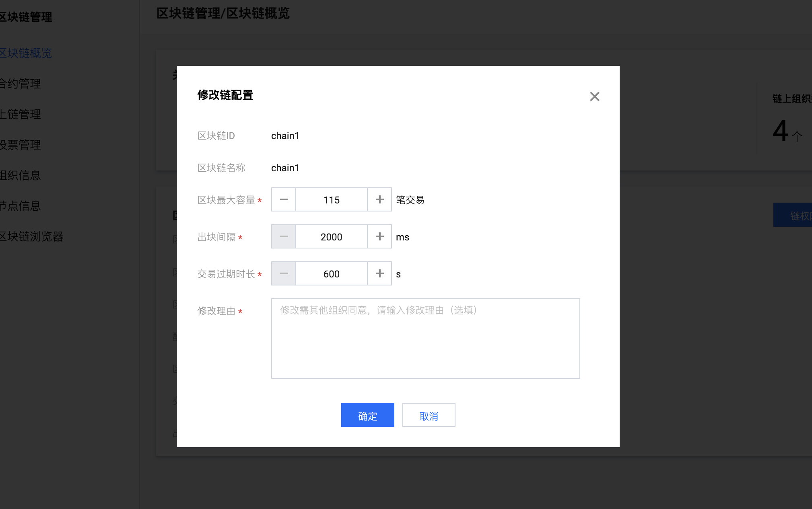Select the expiry duration field showing 600

(332, 273)
